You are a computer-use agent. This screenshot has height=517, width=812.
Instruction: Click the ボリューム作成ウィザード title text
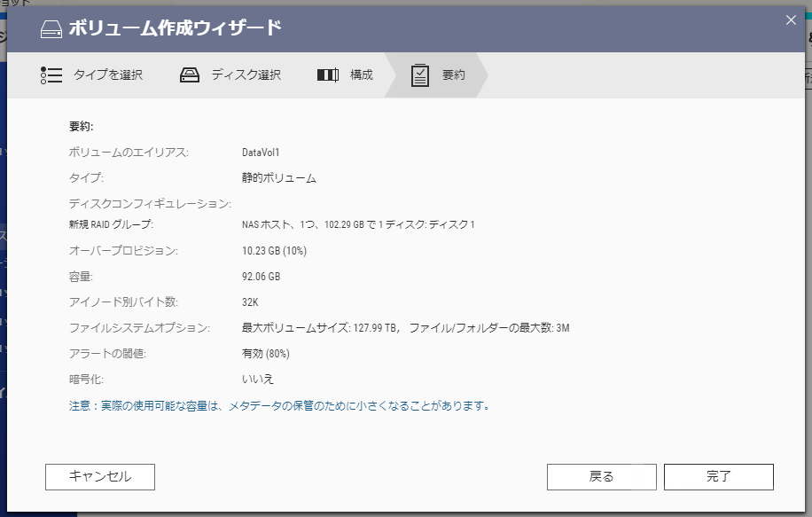point(175,28)
